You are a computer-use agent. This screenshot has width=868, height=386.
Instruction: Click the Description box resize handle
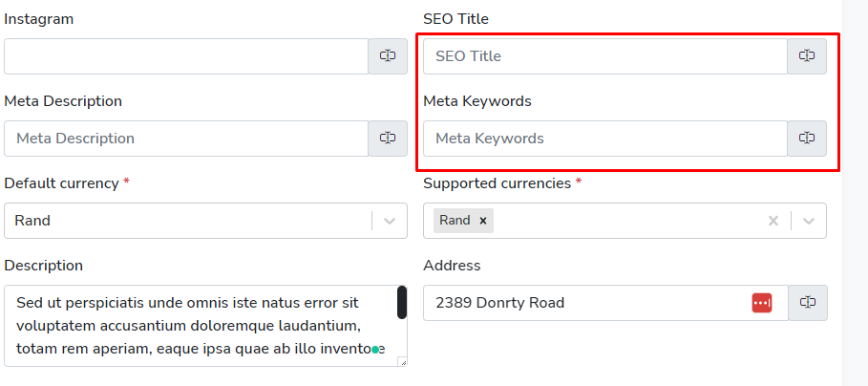coord(402,361)
